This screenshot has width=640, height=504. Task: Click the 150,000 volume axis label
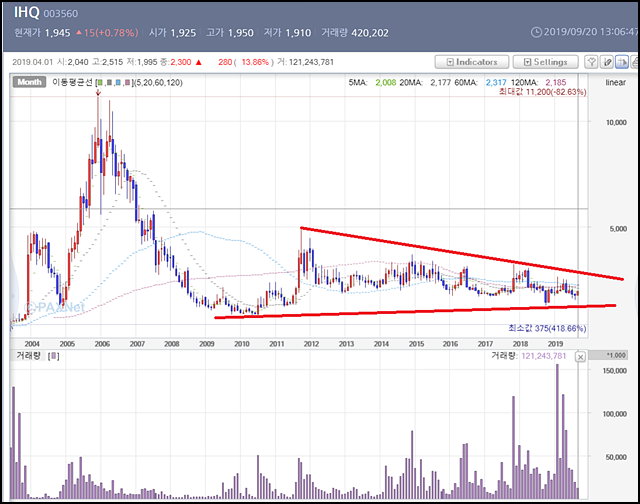pyautogui.click(x=614, y=371)
